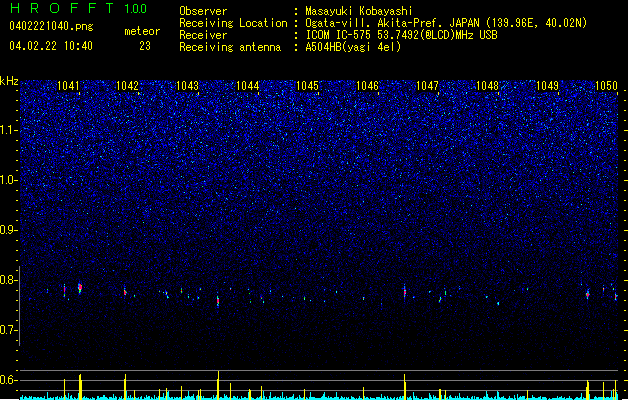Click the 1050 time marker
This screenshot has width=629, height=400.
point(606,86)
